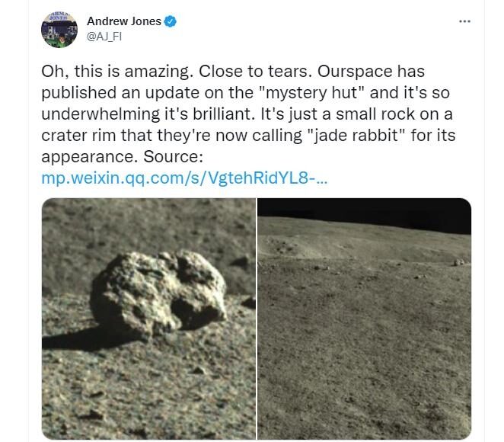The image size is (504, 442).
Task: Open the three-dot more options menu
Action: (x=464, y=21)
